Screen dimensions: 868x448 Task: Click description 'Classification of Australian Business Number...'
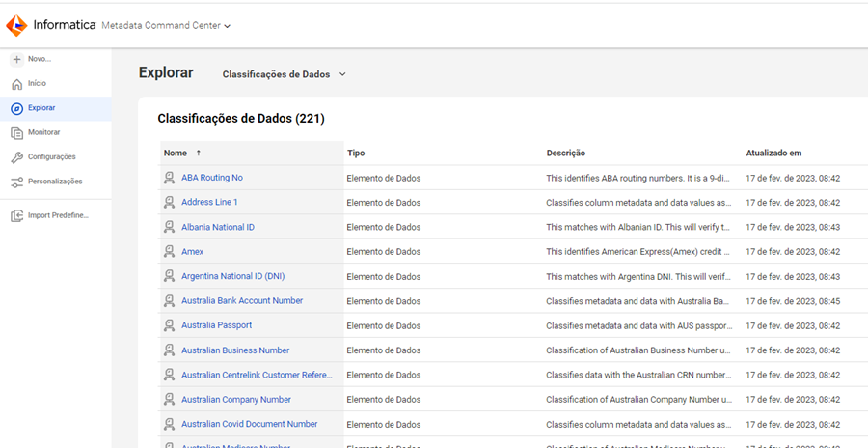pos(638,351)
